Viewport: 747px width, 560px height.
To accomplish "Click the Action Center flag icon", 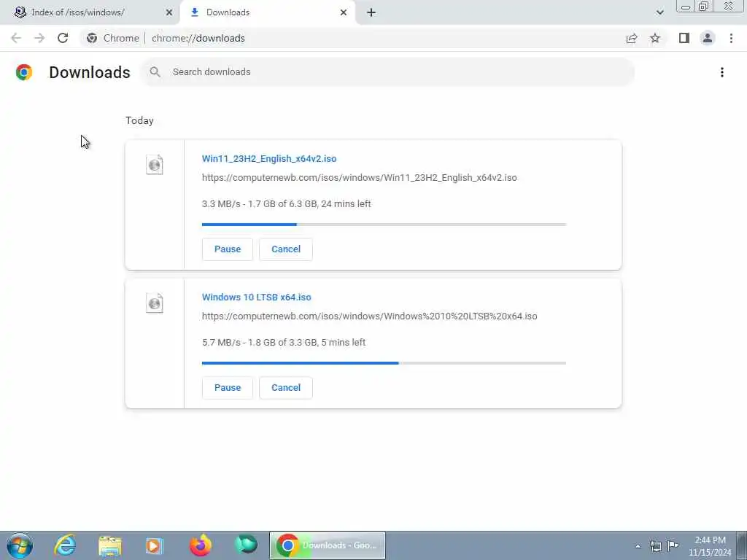I will coord(673,545).
